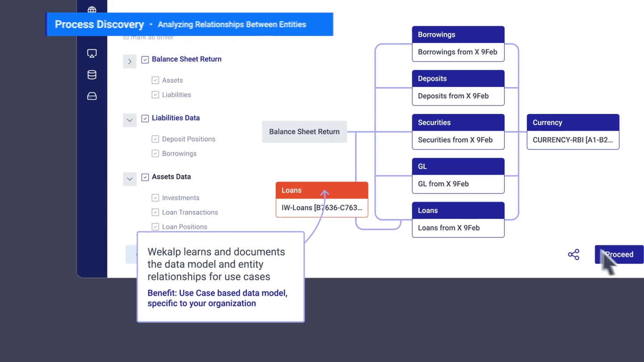Select the Borrowings from X 9Feb node

pyautogui.click(x=458, y=43)
